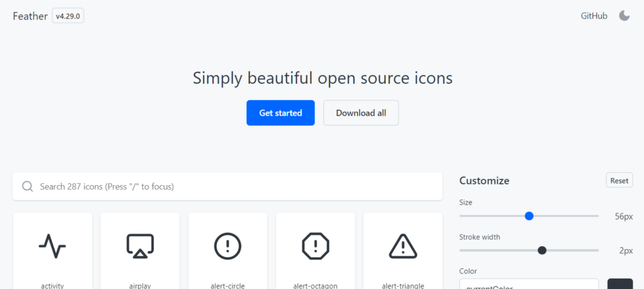The height and width of the screenshot is (289, 644).
Task: Toggle dark mode with the moon icon
Action: click(x=624, y=15)
